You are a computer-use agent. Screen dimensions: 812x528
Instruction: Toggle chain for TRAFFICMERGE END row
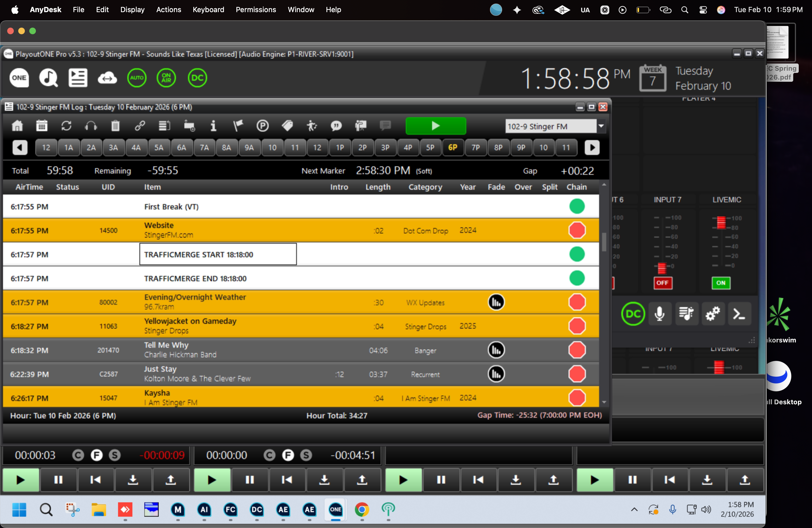point(577,278)
